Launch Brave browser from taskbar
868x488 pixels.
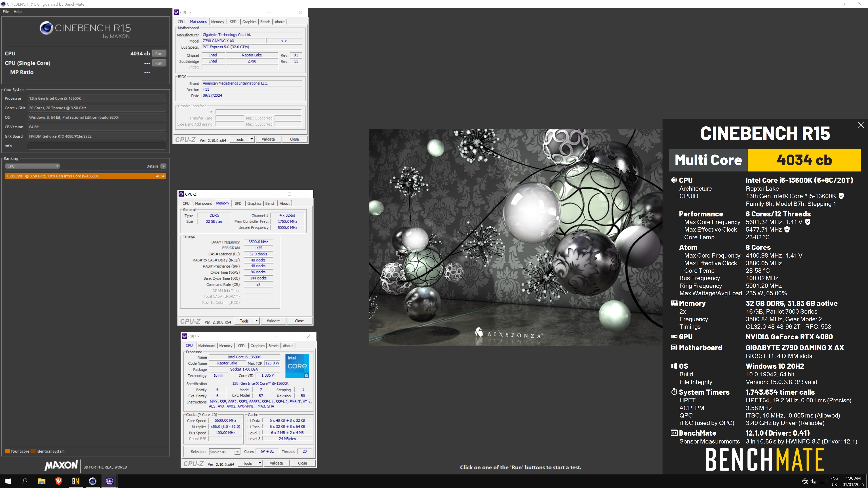[x=59, y=481]
